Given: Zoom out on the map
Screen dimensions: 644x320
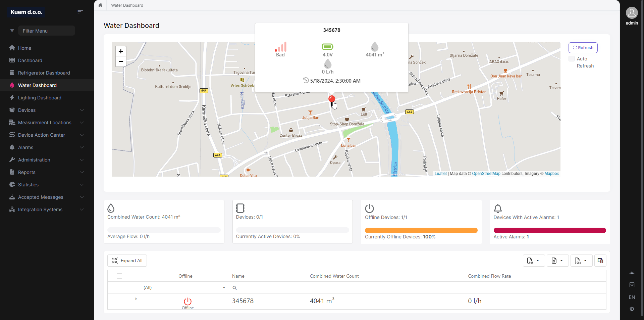Looking at the screenshot, I should click(121, 62).
